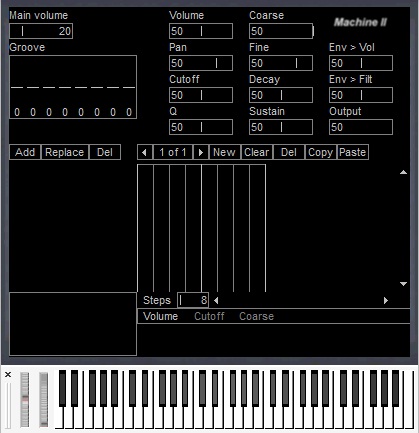419x433 pixels.
Task: Copy the current pattern
Action: [x=320, y=152]
